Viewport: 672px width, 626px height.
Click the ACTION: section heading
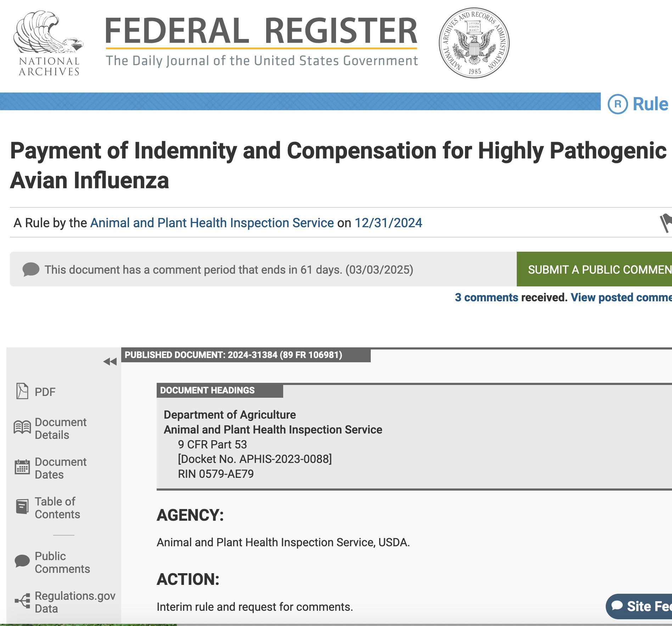click(x=188, y=579)
